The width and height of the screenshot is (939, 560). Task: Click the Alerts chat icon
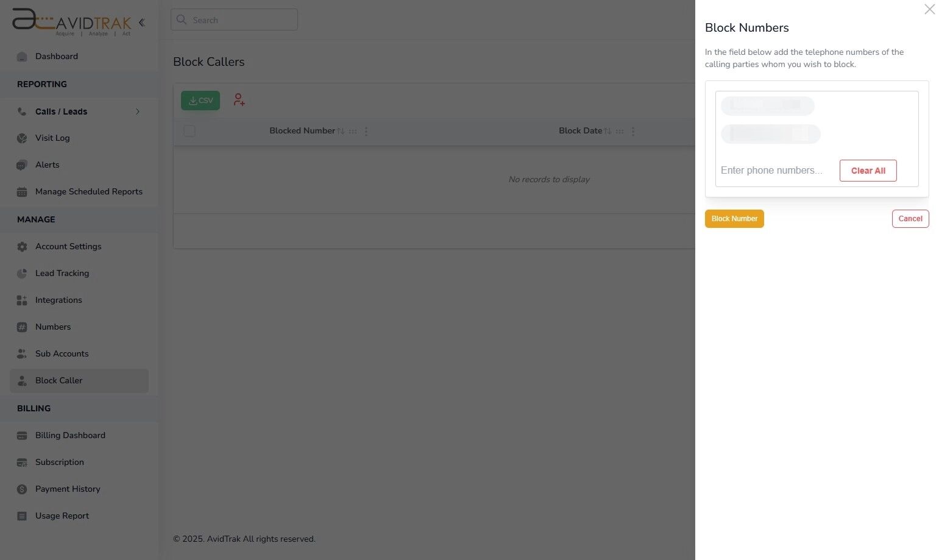pyautogui.click(x=22, y=165)
